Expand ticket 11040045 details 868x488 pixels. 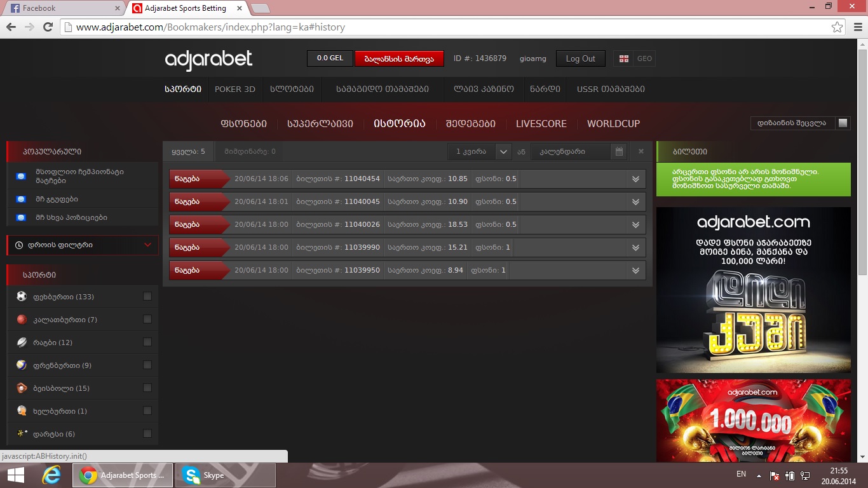[x=635, y=202]
